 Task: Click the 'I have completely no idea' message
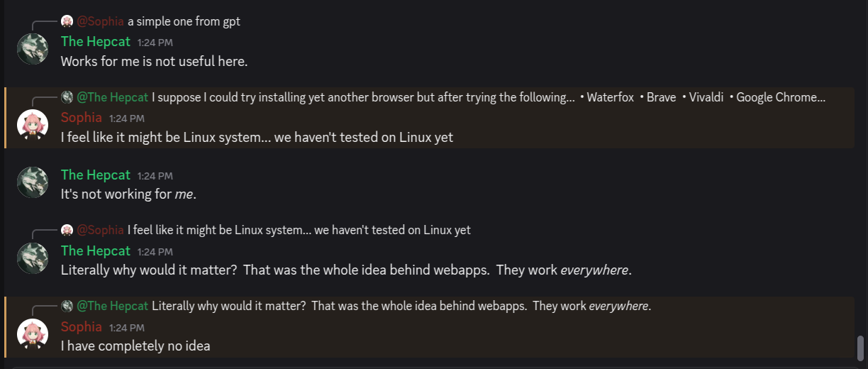(x=135, y=346)
